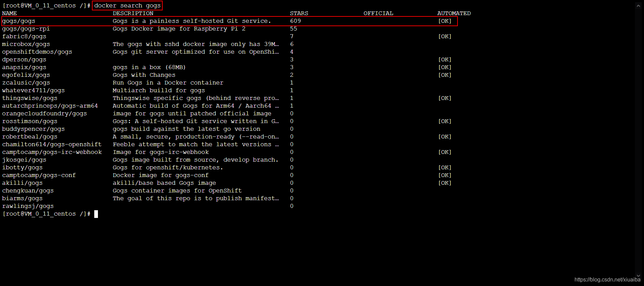
Task: Click 'The gogs with sshd docker image' description
Action: (196, 44)
